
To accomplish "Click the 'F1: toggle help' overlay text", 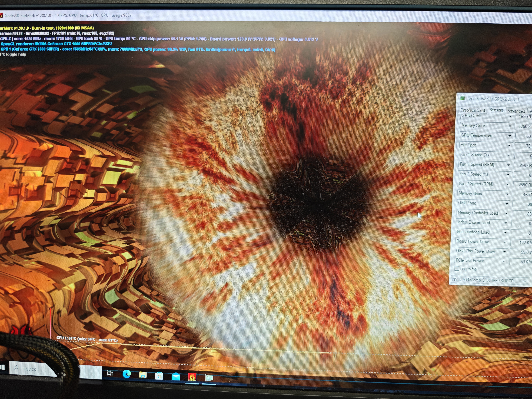I will tap(13, 54).
